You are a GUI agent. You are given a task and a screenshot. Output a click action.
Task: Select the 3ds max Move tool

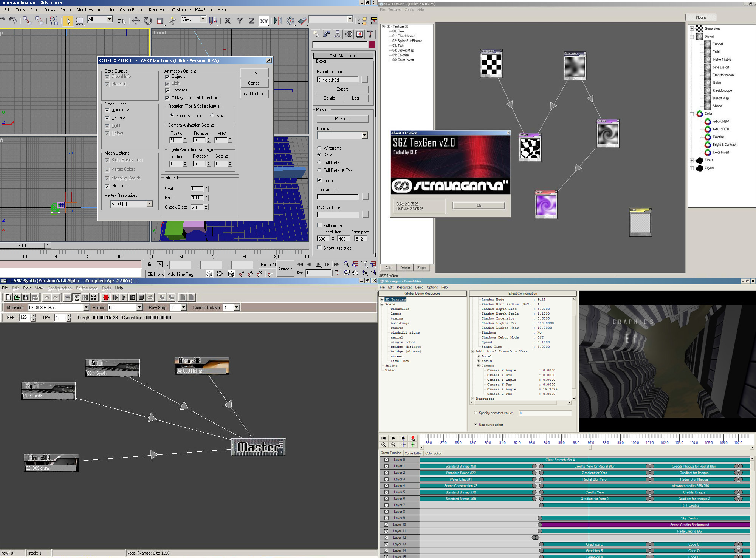(136, 21)
